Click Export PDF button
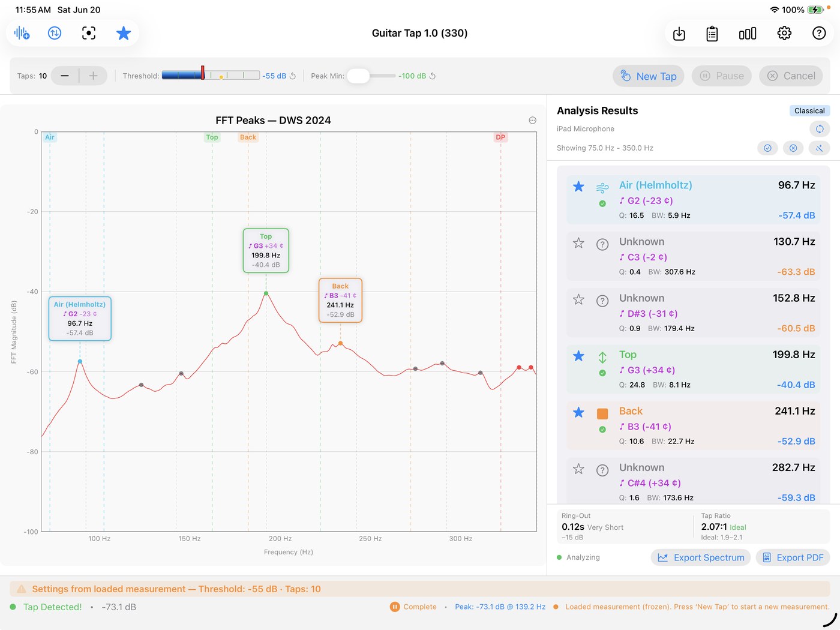Image resolution: width=840 pixels, height=630 pixels. click(793, 557)
